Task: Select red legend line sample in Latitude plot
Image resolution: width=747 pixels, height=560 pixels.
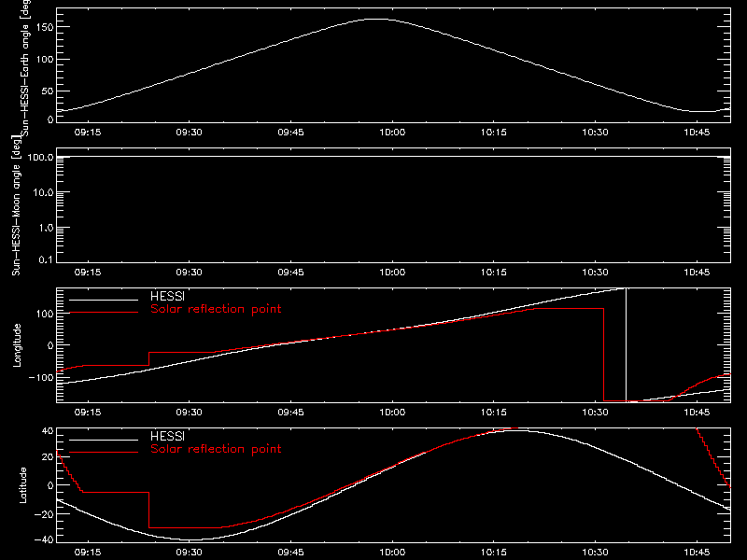Action: click(104, 453)
